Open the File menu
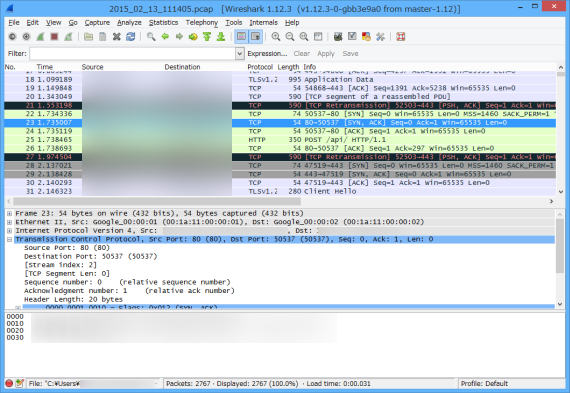570x393 pixels. pyautogui.click(x=14, y=23)
